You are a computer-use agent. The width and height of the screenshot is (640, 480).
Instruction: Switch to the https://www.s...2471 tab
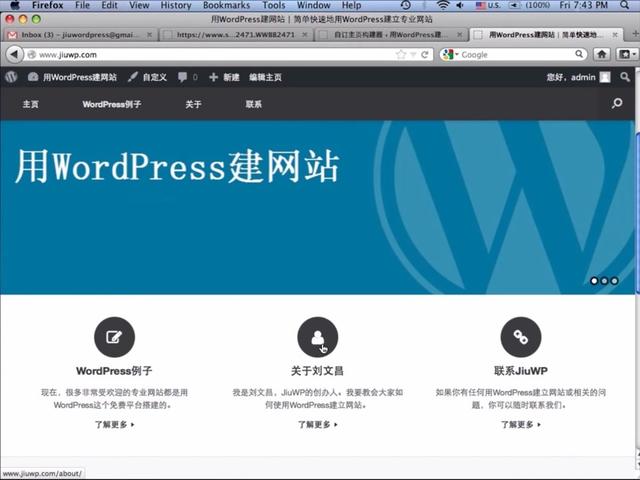click(236, 35)
